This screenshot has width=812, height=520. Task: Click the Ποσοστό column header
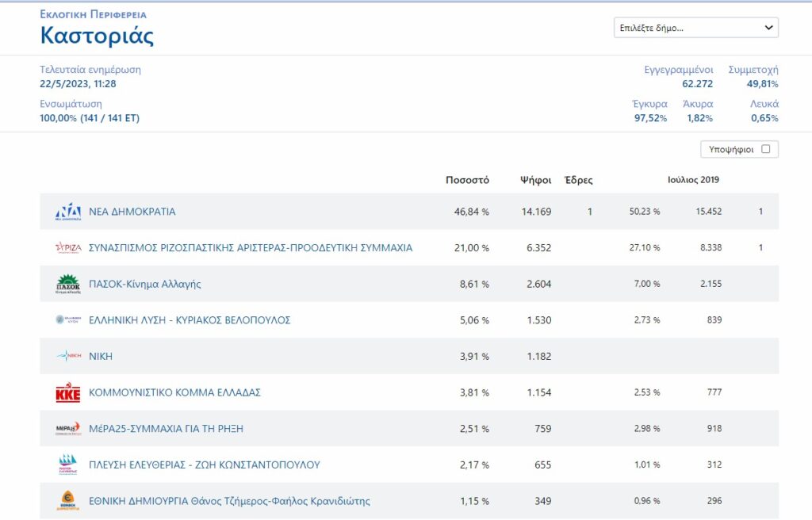pos(467,180)
